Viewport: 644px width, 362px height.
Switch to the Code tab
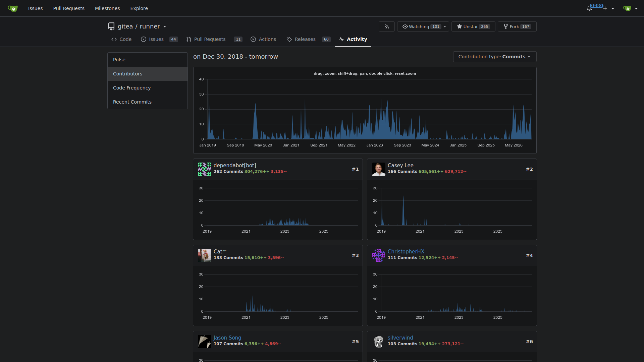click(121, 39)
